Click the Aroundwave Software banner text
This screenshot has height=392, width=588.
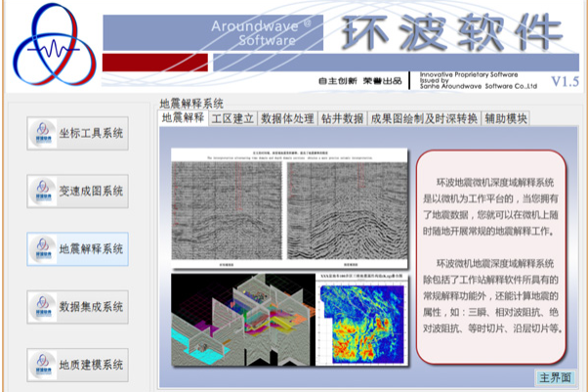click(x=262, y=33)
